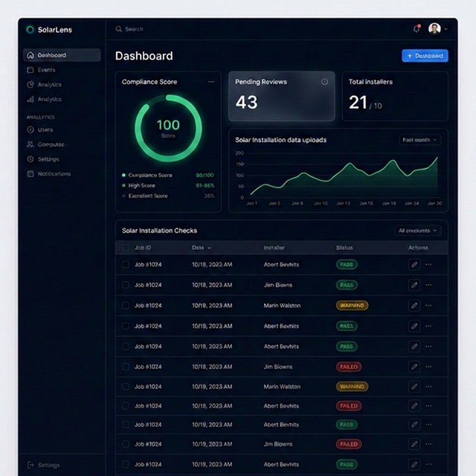Select checkbox of first Marin Walston row
476x476 pixels.
pos(126,305)
